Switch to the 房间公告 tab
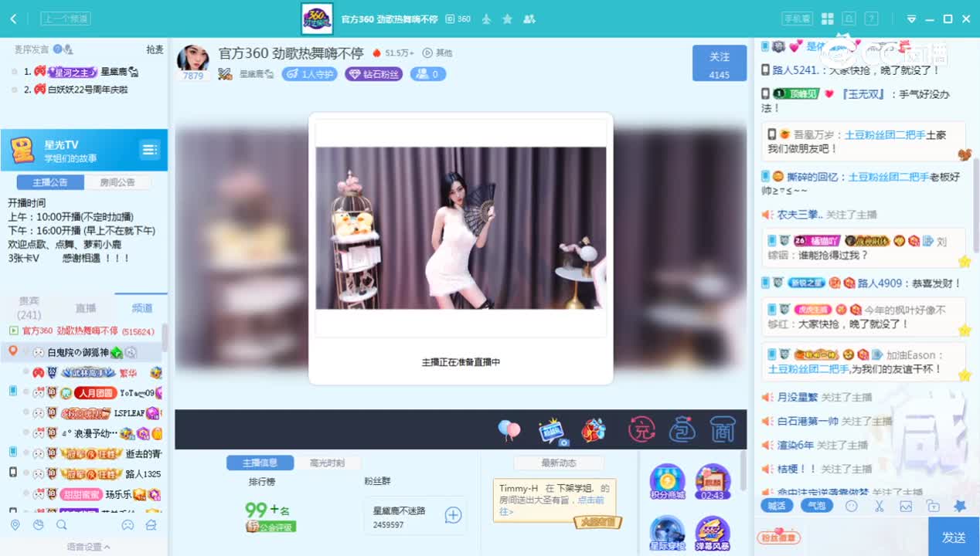 (x=117, y=182)
